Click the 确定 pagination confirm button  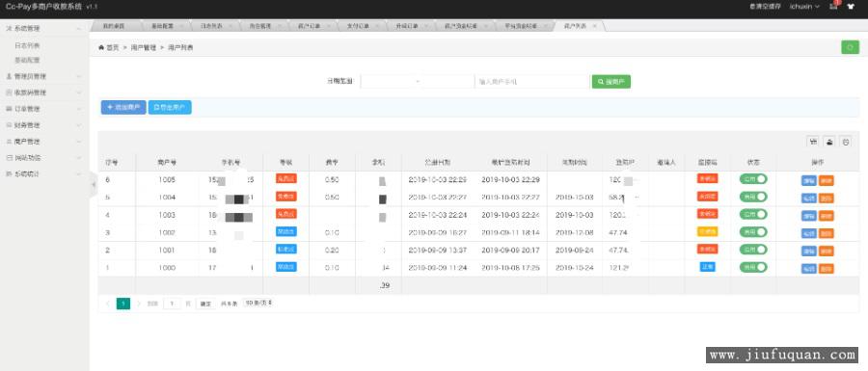point(205,304)
